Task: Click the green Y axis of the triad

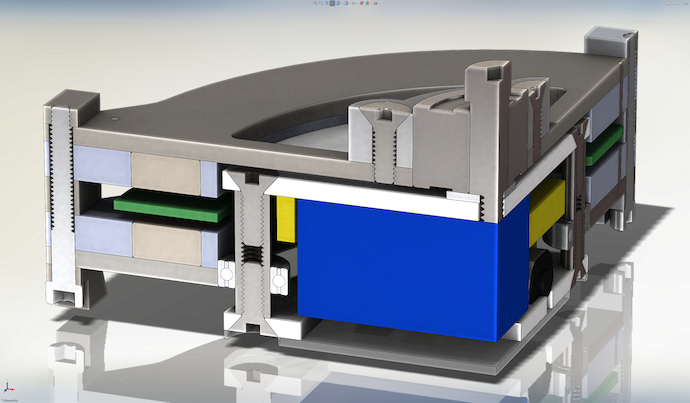Action: [7, 383]
